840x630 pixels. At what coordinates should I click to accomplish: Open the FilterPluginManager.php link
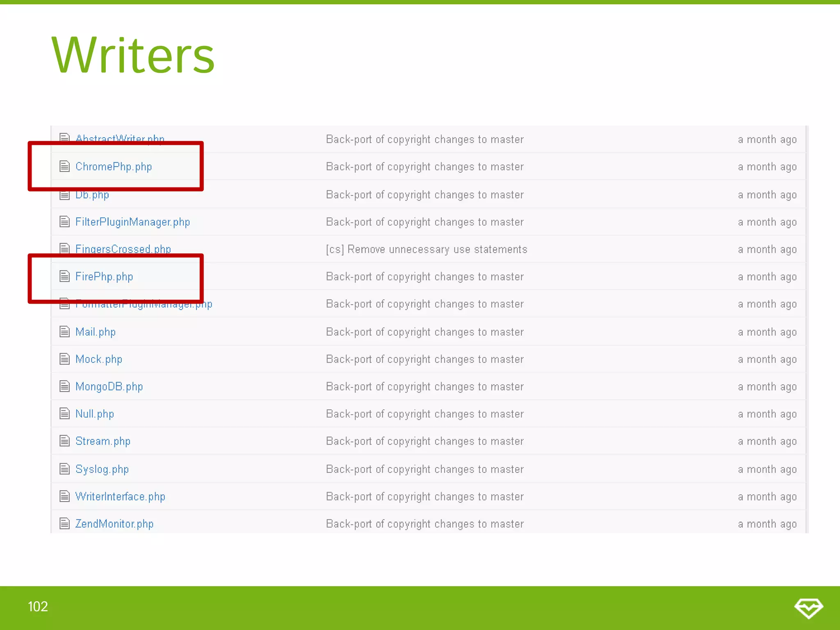132,222
